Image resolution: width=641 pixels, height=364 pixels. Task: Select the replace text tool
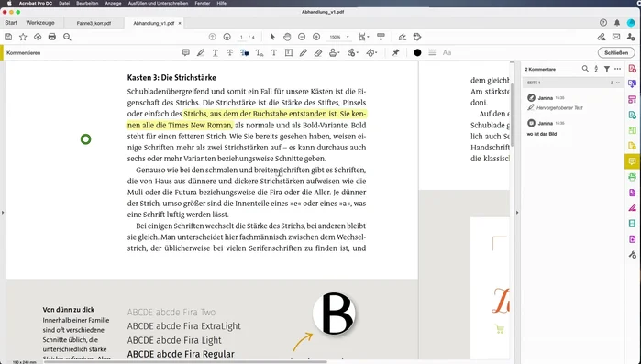click(x=245, y=52)
